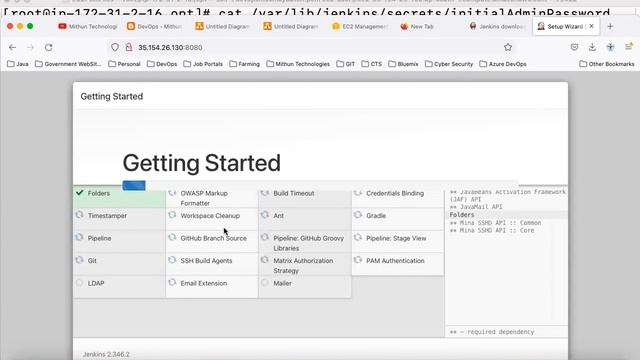Click the bold Folders line in install log

pos(462,215)
